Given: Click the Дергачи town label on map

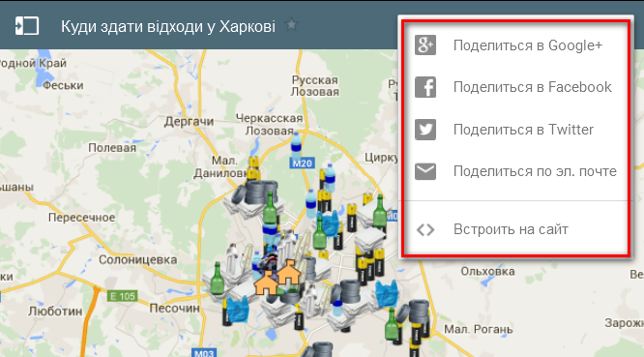Looking at the screenshot, I should click(x=189, y=122).
